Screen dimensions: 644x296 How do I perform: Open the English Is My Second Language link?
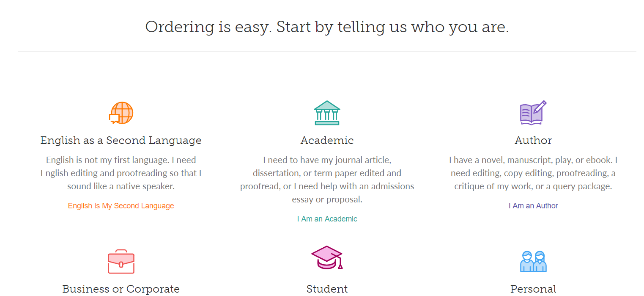pyautogui.click(x=121, y=206)
